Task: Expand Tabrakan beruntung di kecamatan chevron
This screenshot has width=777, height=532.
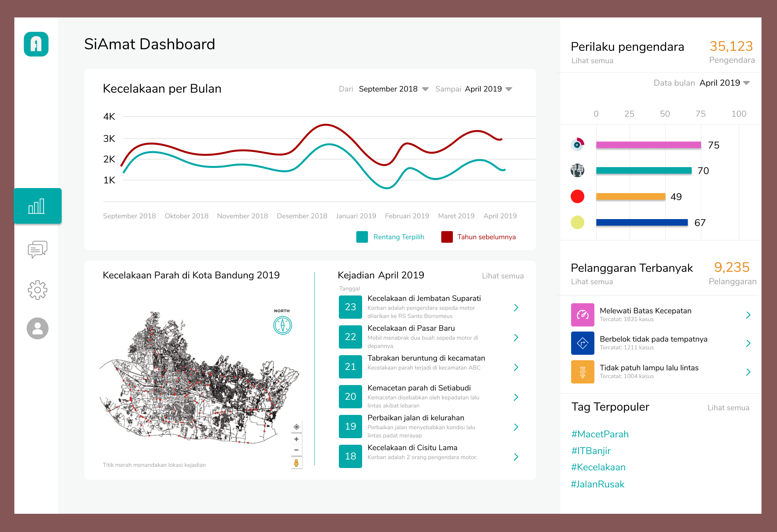Action: [x=516, y=367]
